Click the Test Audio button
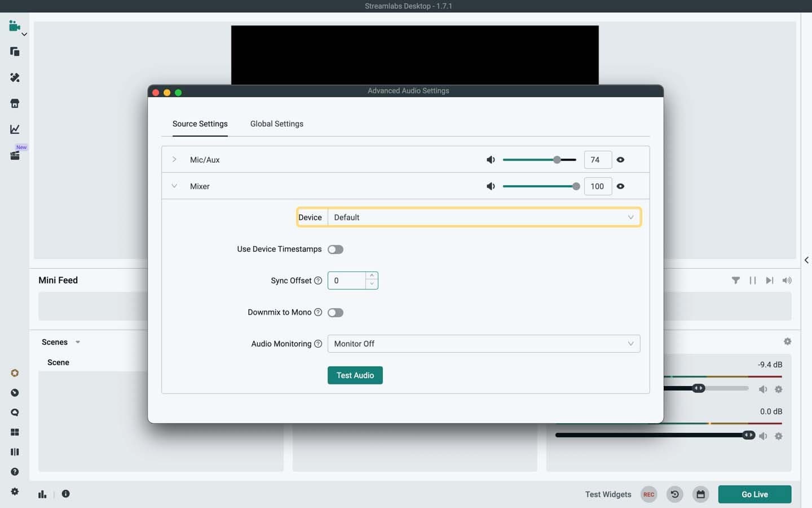This screenshot has height=508, width=812. tap(355, 375)
